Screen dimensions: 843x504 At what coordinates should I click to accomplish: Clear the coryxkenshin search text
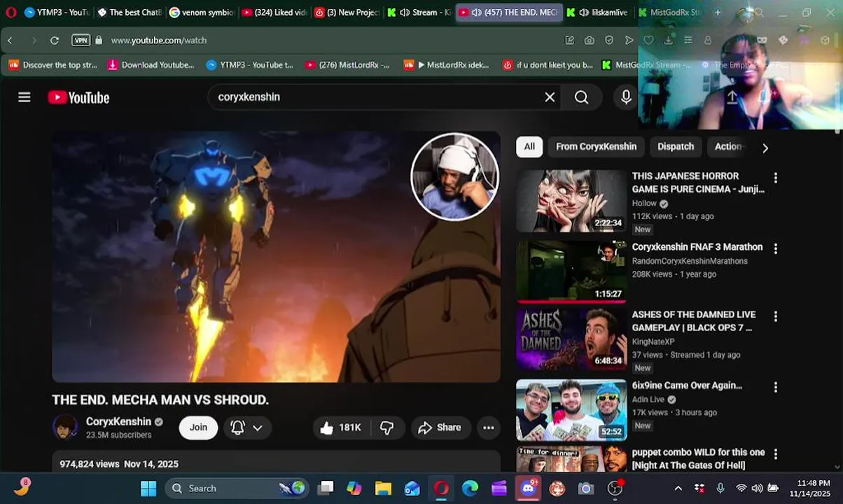(550, 97)
